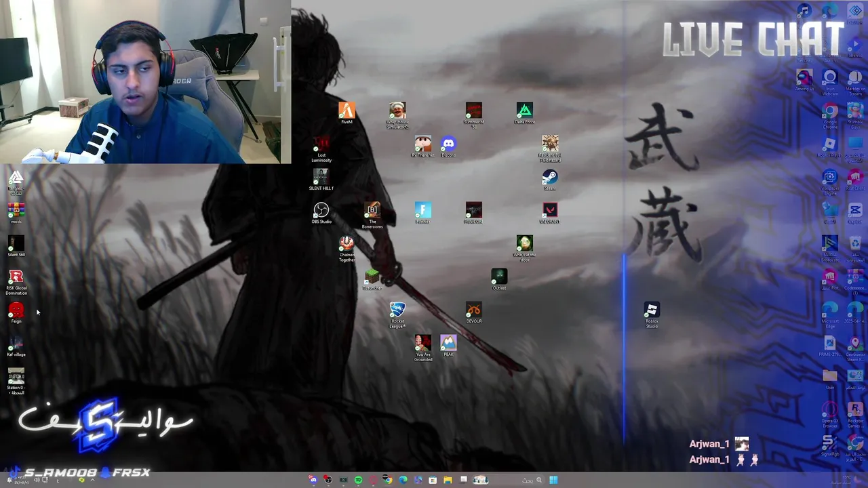
Task: Open the Wallpaper Engine desktop icon
Action: point(830,181)
